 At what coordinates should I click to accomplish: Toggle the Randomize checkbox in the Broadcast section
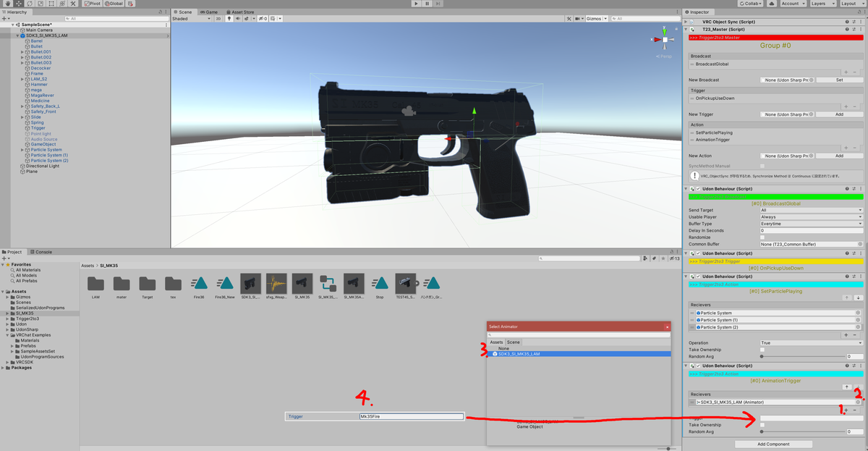762,237
